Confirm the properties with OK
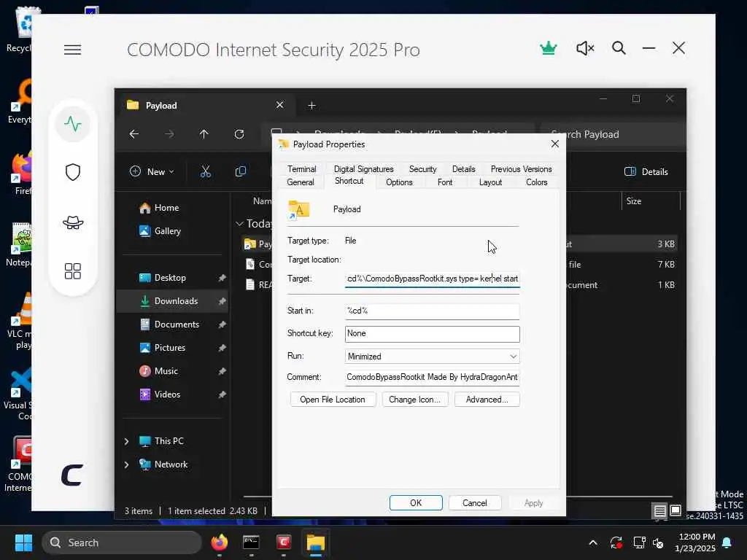747x560 pixels. (x=416, y=503)
